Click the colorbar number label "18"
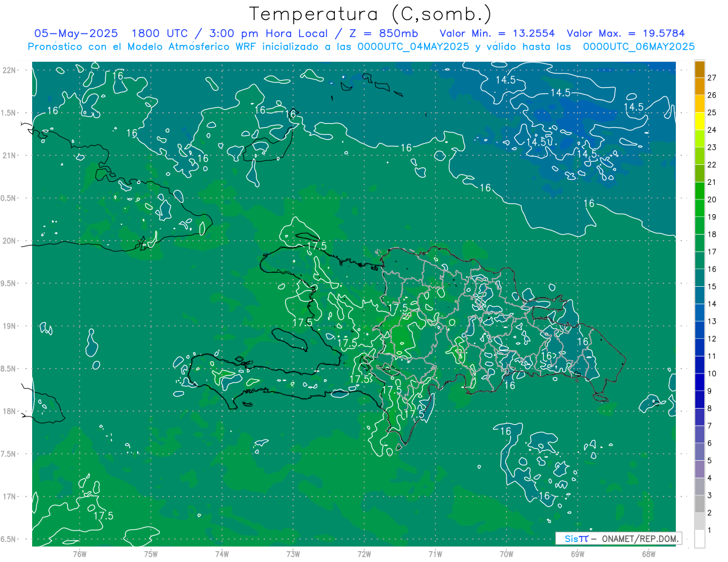728x562 pixels. pos(712,235)
